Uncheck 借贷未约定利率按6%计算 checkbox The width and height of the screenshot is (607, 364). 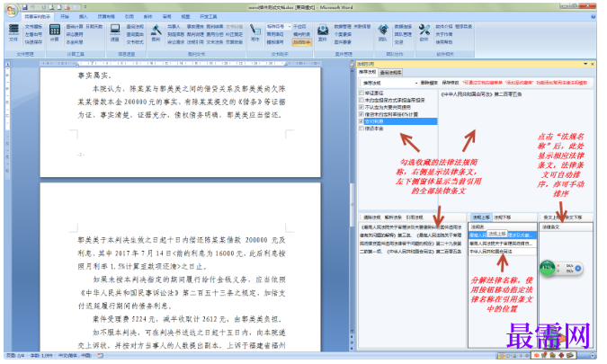pos(362,114)
